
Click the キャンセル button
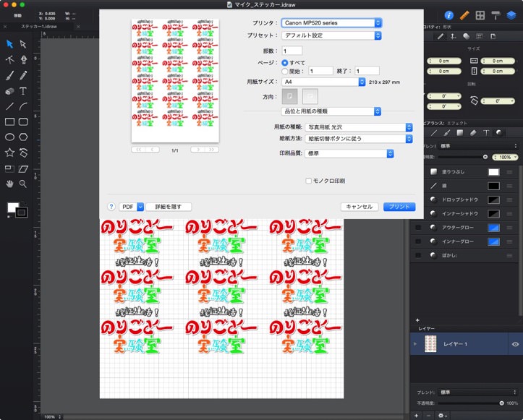click(360, 207)
